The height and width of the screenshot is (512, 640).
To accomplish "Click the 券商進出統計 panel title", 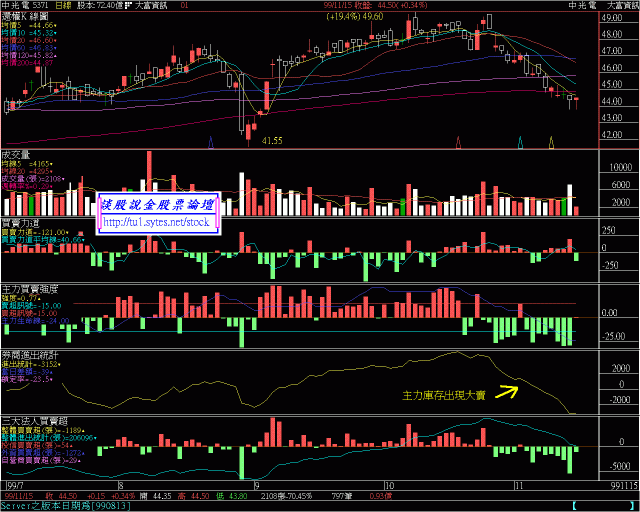I will [x=30, y=355].
